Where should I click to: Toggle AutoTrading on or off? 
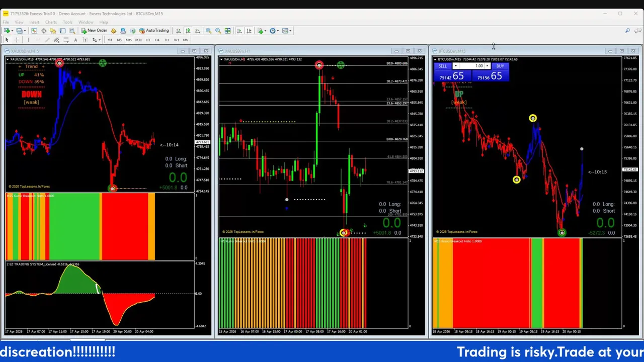tap(154, 31)
